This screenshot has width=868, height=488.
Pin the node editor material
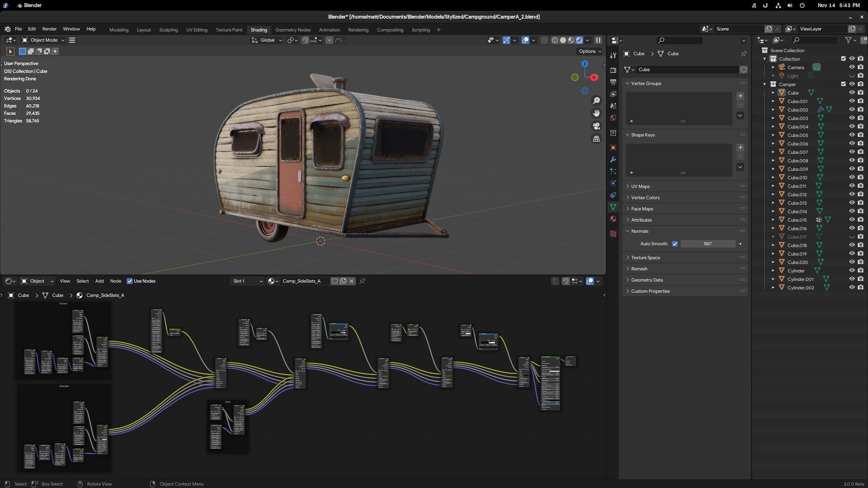click(x=362, y=281)
